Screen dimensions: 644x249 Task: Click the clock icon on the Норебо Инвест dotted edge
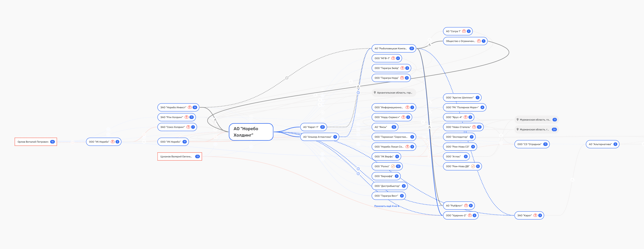point(287,78)
